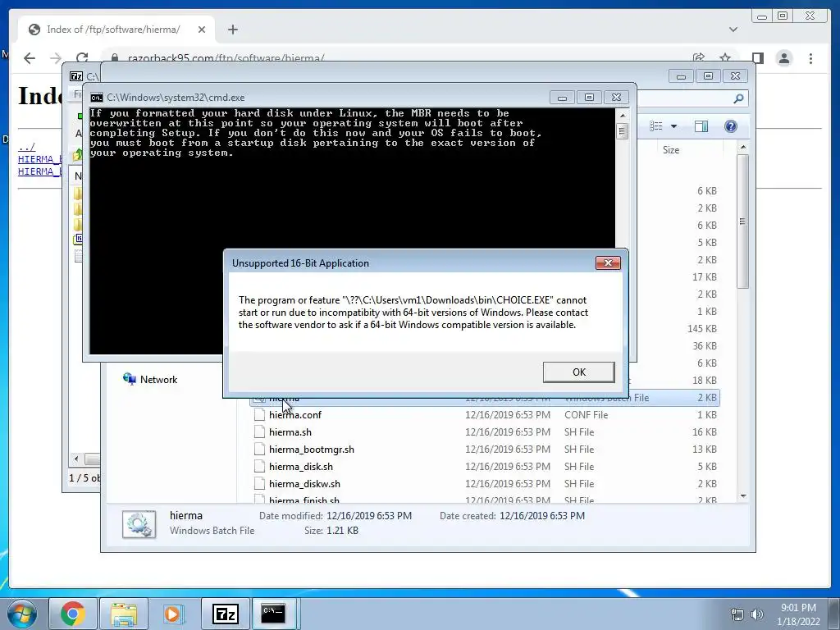Open Windows Explorer from the taskbar
Viewport: 840px width, 630px height.
tap(123, 614)
